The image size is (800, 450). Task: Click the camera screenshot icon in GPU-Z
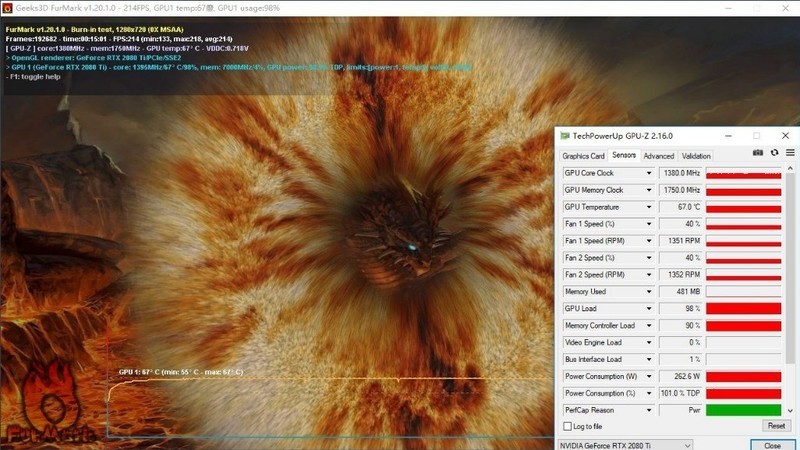759,153
